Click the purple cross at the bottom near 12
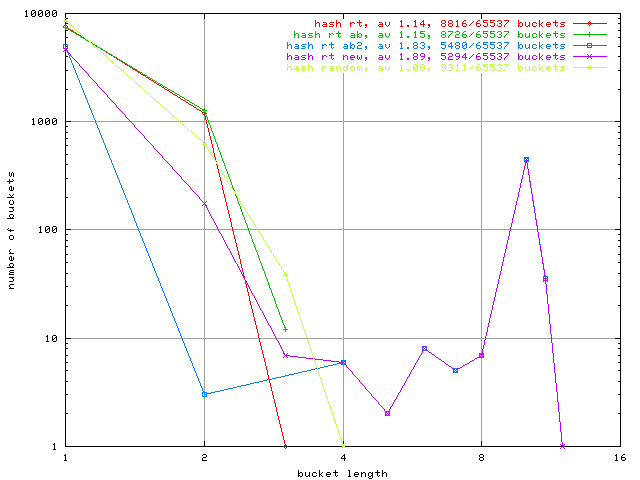The image size is (640, 480). click(x=562, y=446)
